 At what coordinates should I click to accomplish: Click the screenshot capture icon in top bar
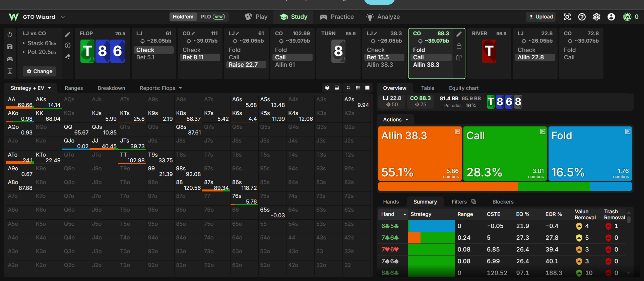(x=567, y=17)
